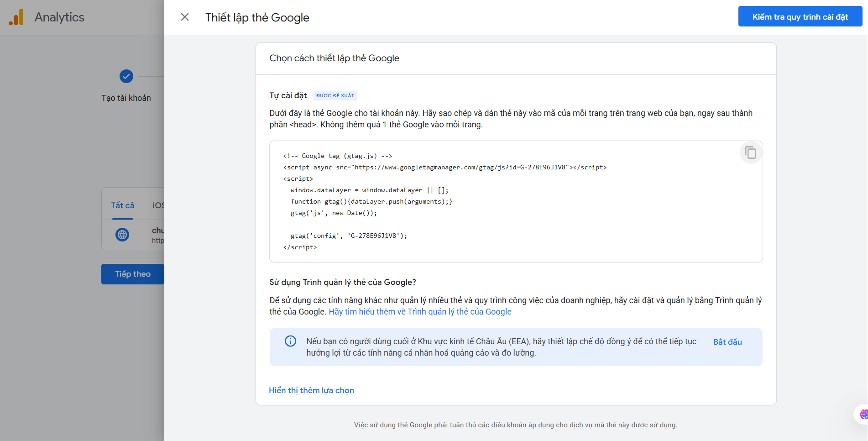
Task: Click the Tự cài đặt heading
Action: coord(288,95)
